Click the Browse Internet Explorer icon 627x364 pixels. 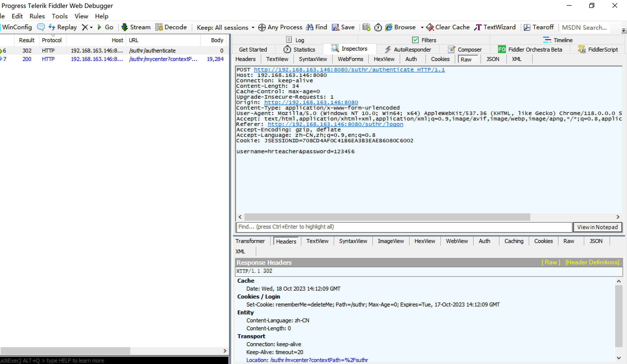[x=389, y=27]
